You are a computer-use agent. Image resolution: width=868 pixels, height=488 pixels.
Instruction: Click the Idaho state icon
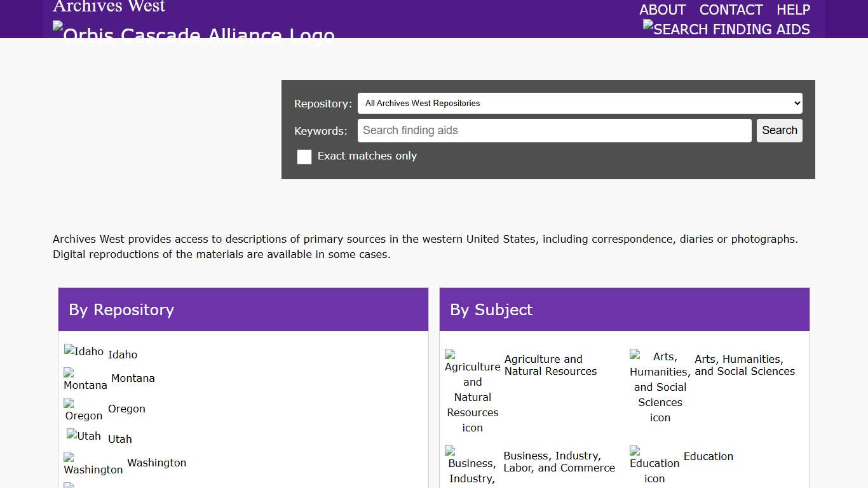pyautogui.click(x=84, y=351)
